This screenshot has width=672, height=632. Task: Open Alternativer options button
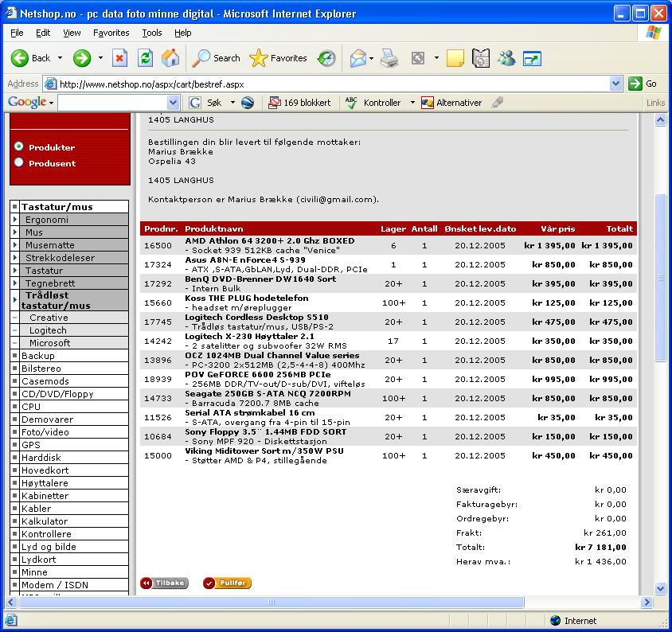[451, 103]
